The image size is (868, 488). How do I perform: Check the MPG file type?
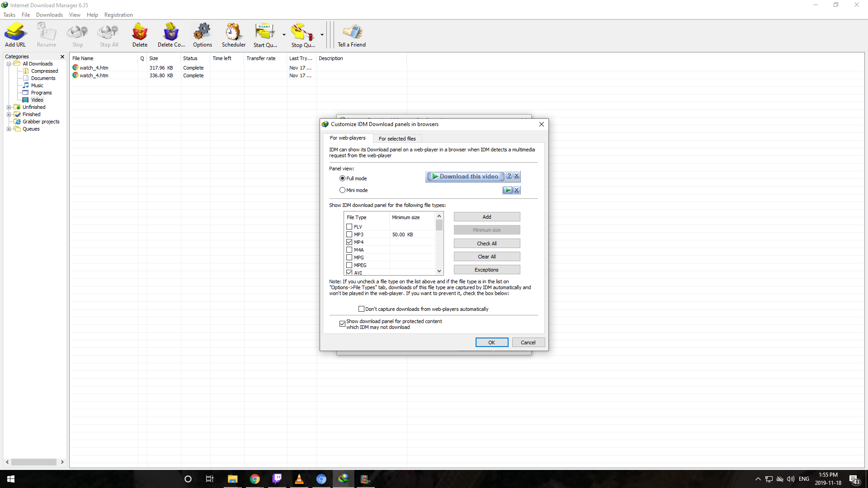(349, 258)
